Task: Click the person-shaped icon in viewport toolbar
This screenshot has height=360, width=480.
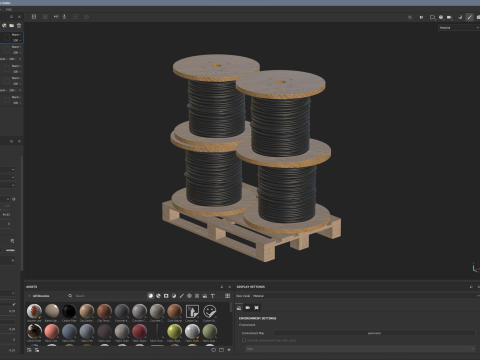Action: click(x=64, y=17)
